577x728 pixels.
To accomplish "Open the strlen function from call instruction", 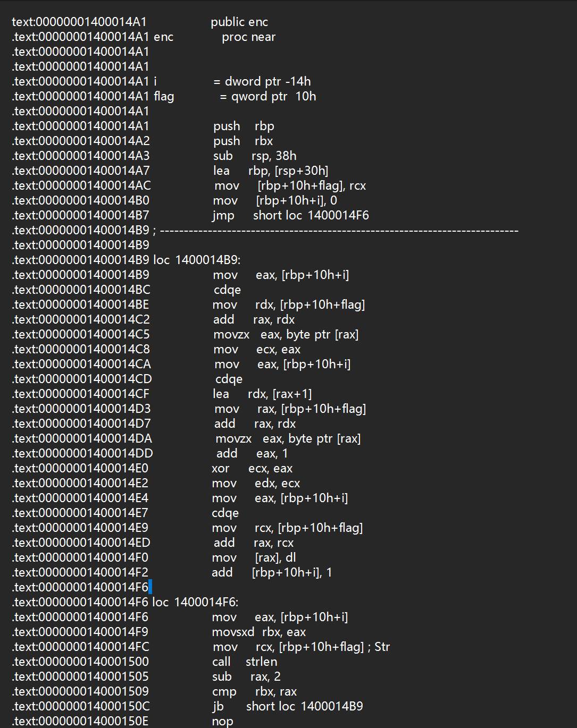I will point(261,662).
